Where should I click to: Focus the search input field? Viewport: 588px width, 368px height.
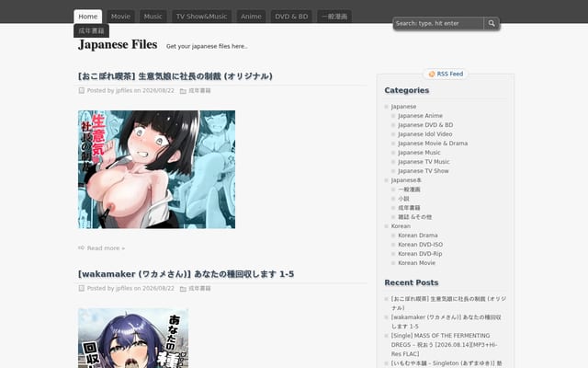[x=438, y=23]
